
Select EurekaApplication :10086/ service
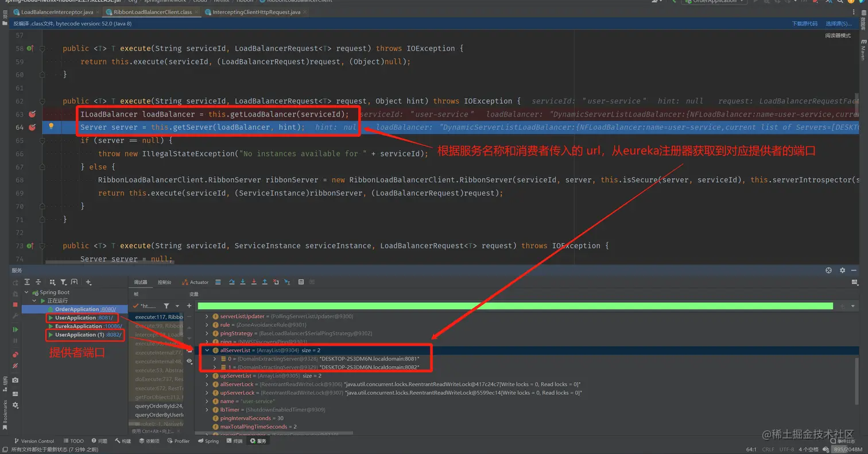click(85, 326)
